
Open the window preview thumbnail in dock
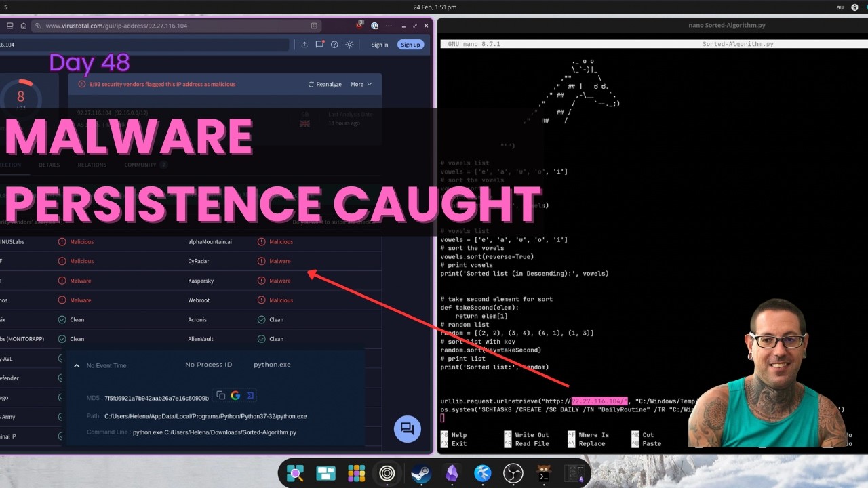click(x=575, y=473)
